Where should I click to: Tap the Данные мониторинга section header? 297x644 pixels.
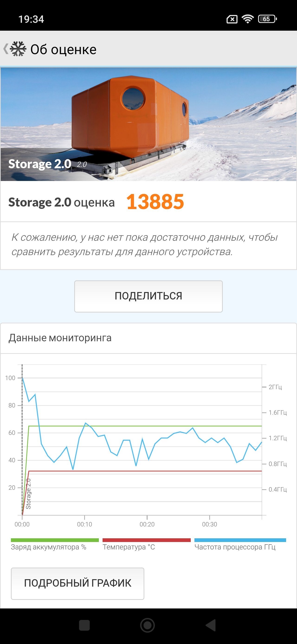click(x=60, y=338)
